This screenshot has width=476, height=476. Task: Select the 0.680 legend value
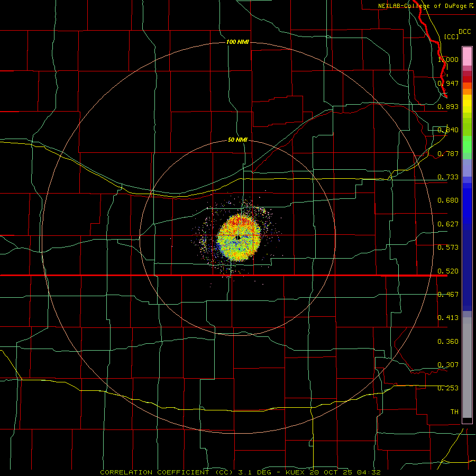(x=448, y=200)
